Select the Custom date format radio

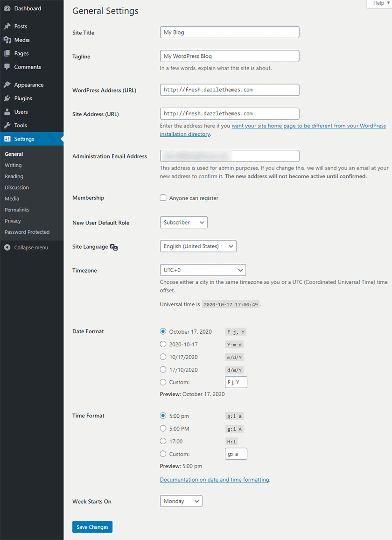pos(163,382)
